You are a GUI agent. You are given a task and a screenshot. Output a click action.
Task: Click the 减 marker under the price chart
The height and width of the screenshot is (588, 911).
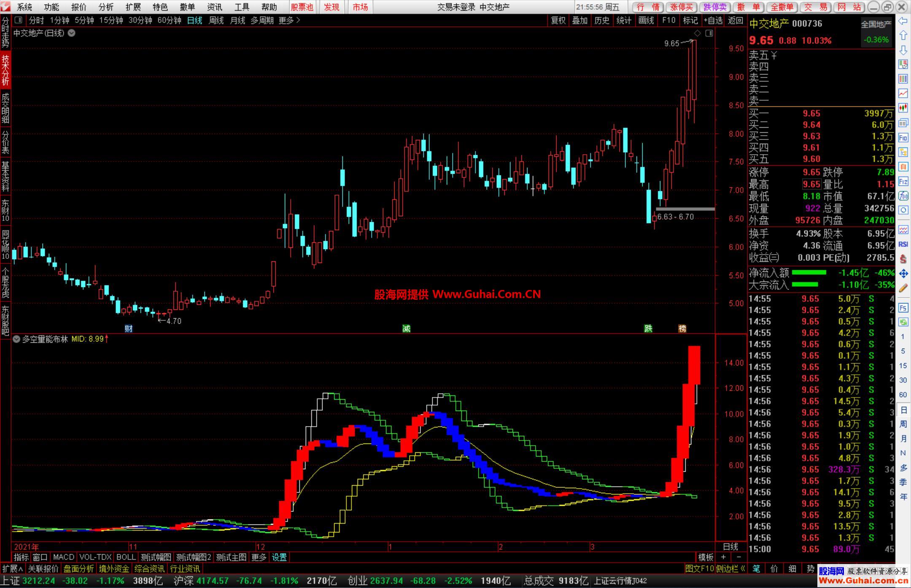406,328
